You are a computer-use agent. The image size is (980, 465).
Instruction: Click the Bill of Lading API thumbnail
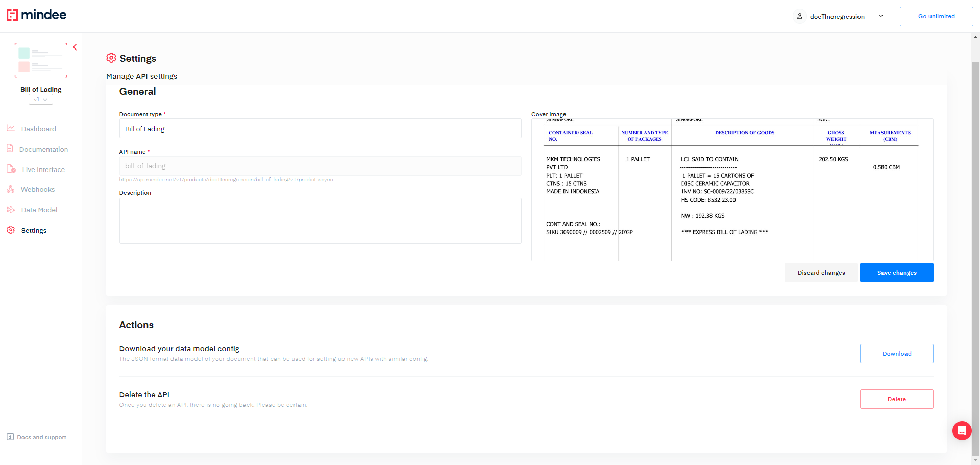click(41, 60)
